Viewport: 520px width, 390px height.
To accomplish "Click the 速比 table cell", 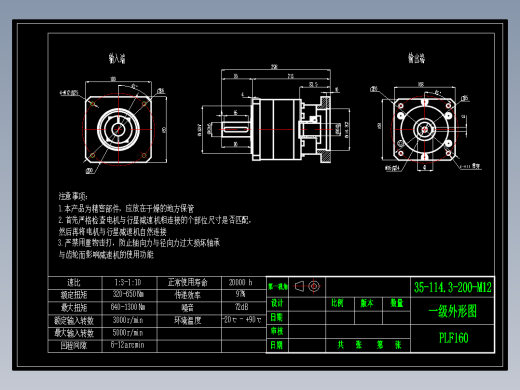I will pos(74,283).
